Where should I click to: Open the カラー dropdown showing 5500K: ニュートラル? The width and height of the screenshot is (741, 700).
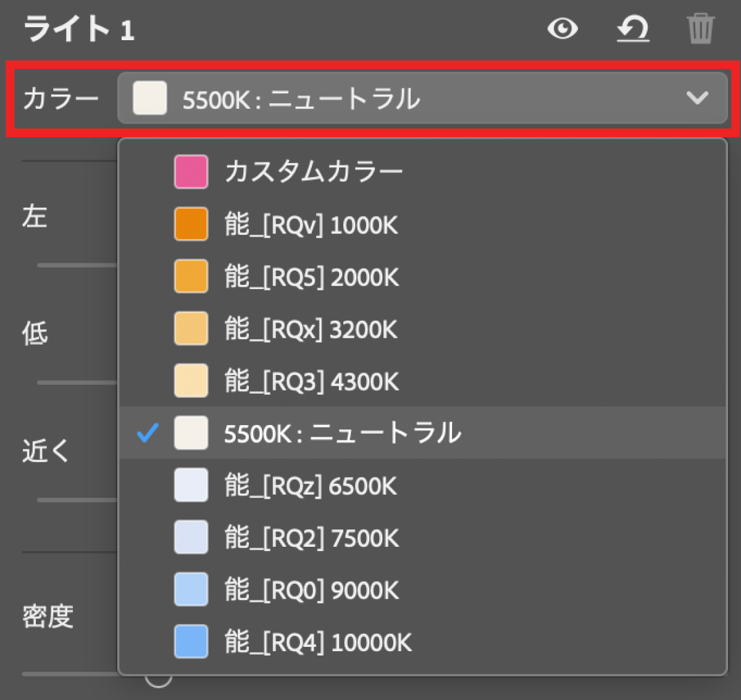422,98
